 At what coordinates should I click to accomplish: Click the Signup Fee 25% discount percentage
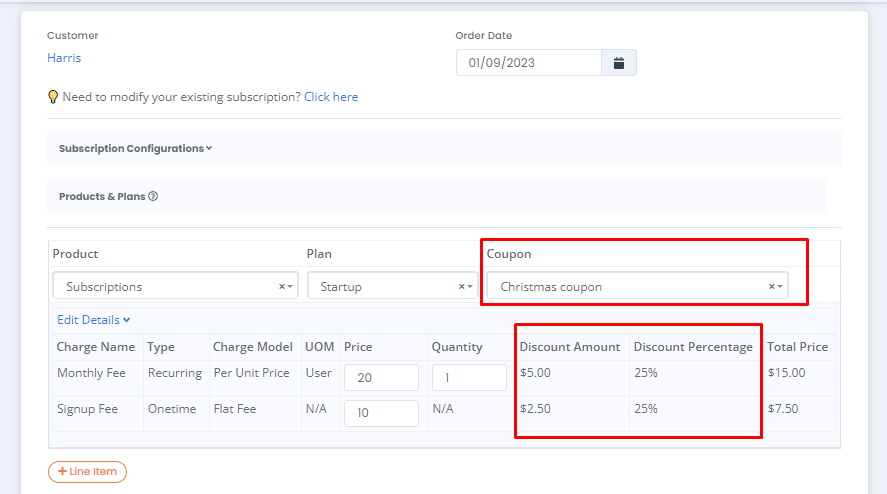click(645, 409)
